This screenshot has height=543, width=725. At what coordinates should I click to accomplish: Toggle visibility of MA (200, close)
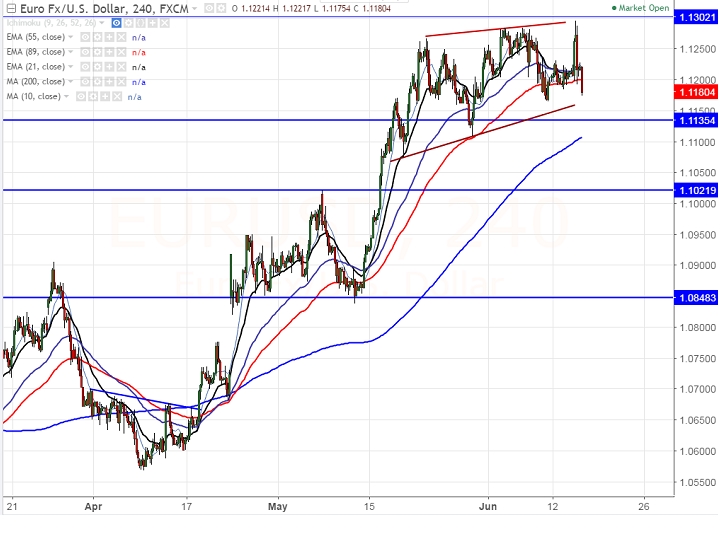[x=85, y=82]
